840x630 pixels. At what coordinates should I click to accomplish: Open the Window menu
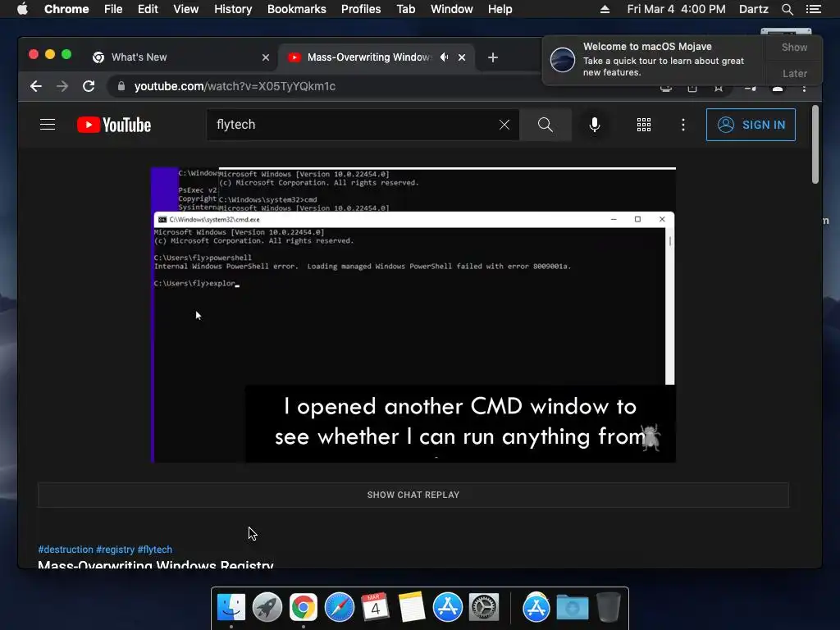452,9
